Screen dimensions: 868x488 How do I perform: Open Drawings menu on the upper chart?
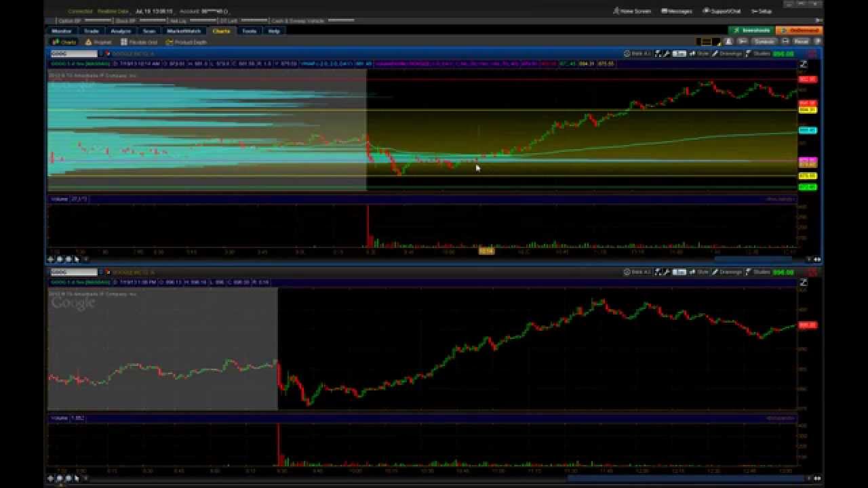click(x=728, y=54)
